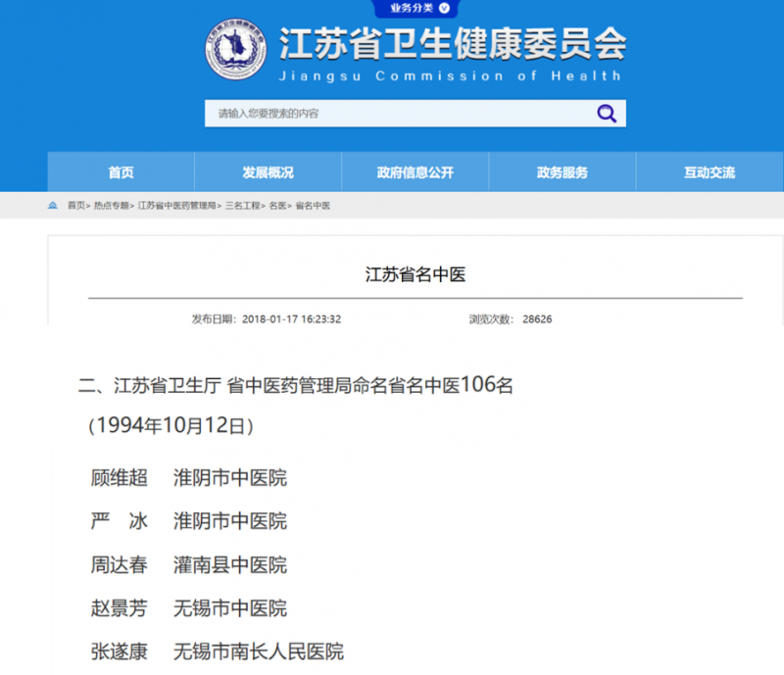
Task: Click the chevron icon beside 业务分类
Action: [x=444, y=8]
